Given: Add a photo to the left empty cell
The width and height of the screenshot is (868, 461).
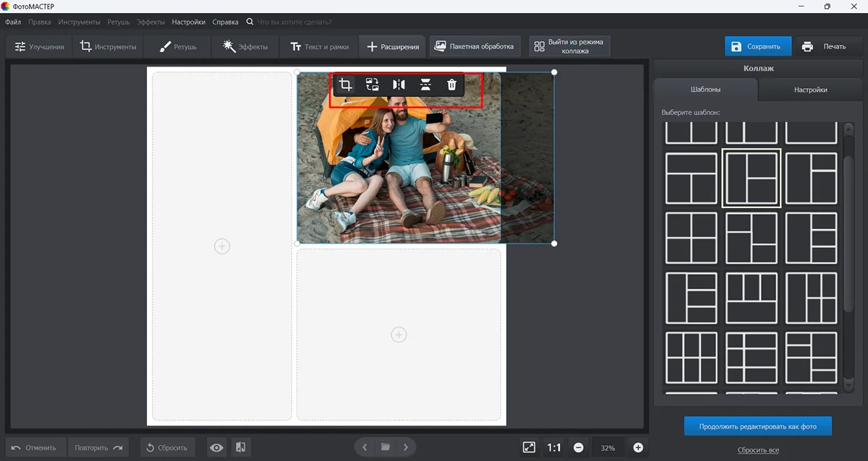Looking at the screenshot, I should coord(222,246).
